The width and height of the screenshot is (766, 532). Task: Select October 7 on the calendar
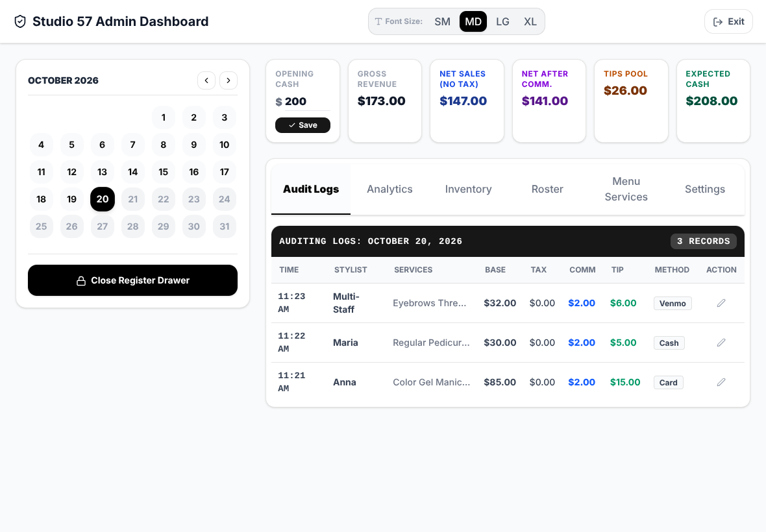(133, 145)
